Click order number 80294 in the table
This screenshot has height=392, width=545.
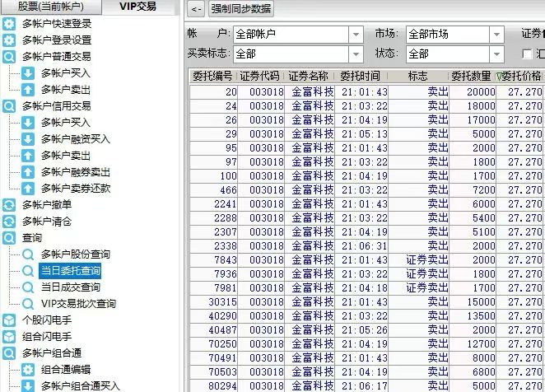tap(223, 385)
